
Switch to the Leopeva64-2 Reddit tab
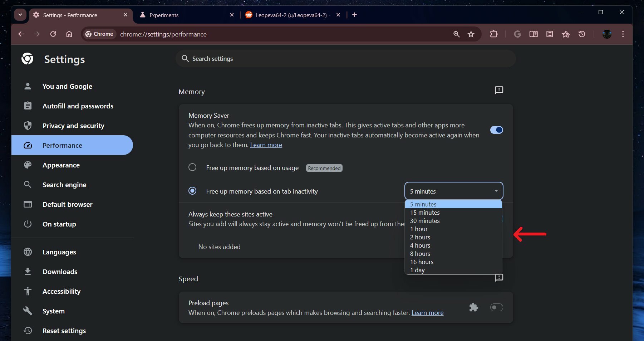(x=292, y=15)
